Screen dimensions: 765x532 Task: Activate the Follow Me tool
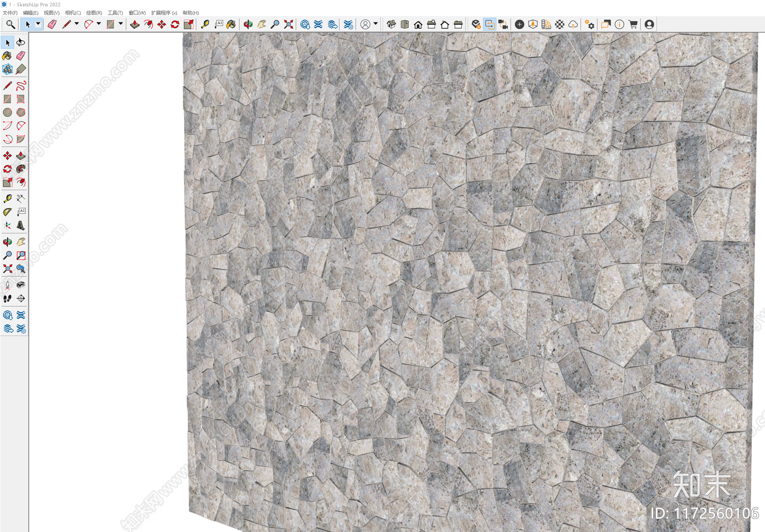point(21,169)
